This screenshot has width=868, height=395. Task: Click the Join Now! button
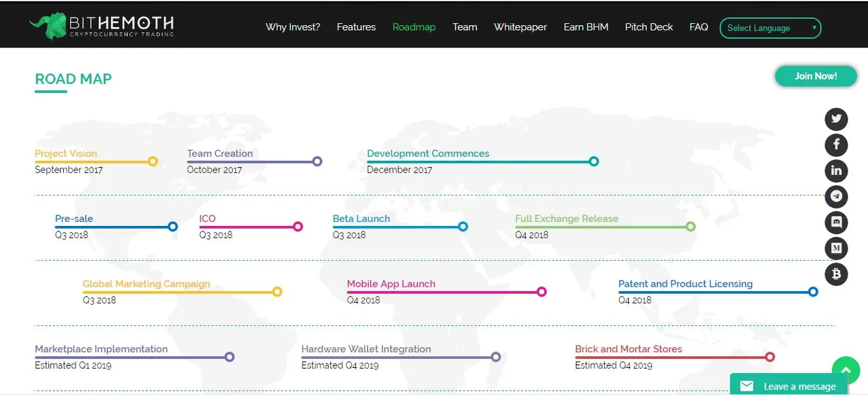pos(816,76)
